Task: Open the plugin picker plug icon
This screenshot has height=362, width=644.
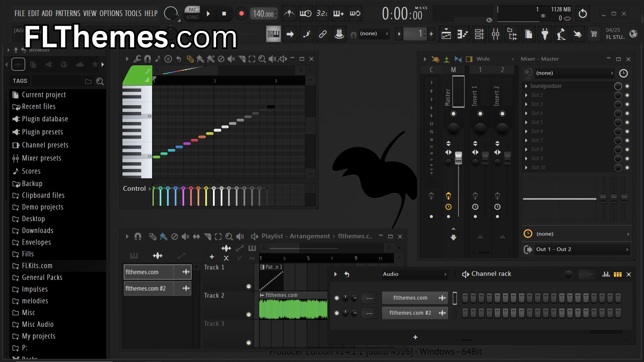Action: pos(545,34)
